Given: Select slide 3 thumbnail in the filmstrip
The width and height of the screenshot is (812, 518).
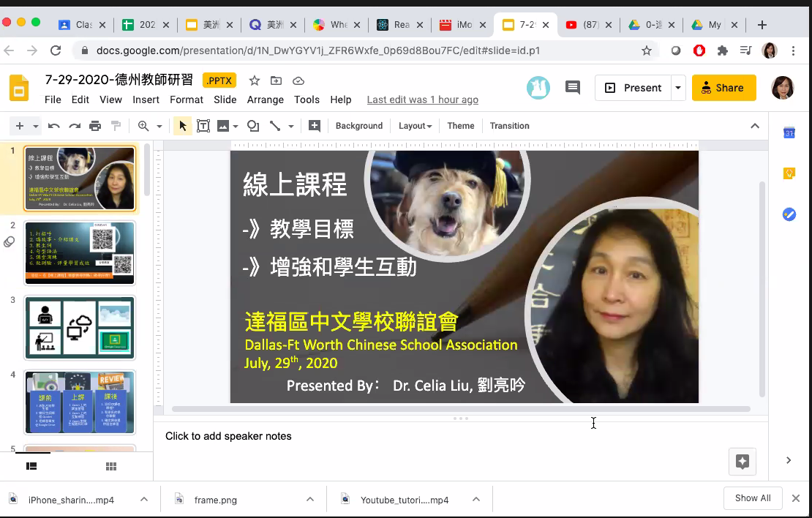Looking at the screenshot, I should [x=80, y=326].
